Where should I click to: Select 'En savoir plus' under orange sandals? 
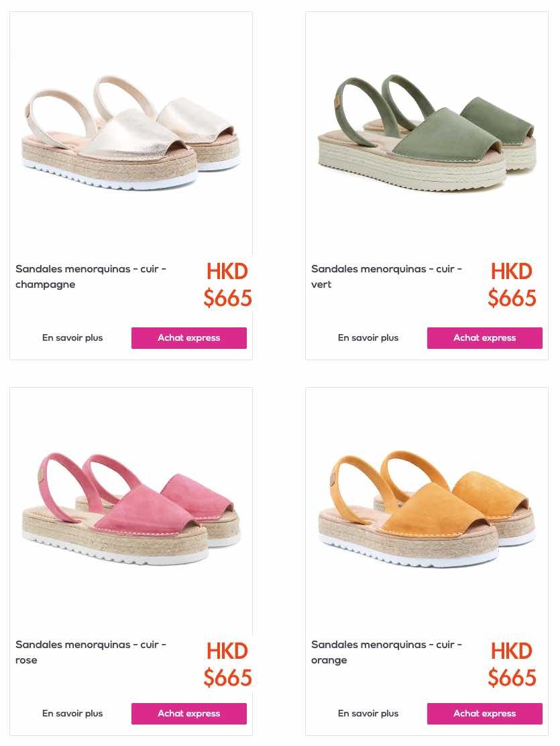368,714
